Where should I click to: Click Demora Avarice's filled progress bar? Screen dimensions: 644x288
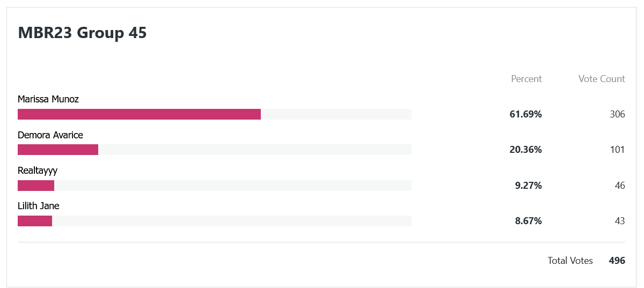[58, 150]
